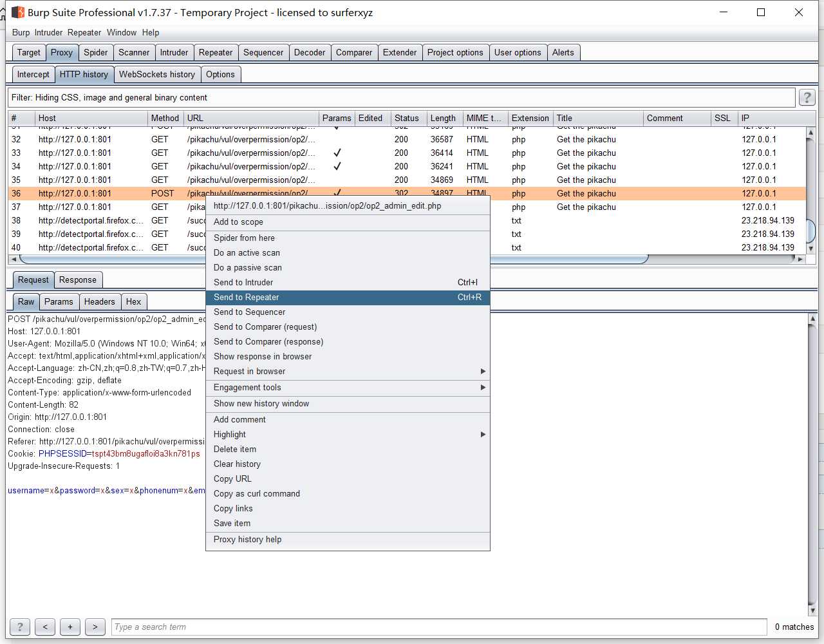Open the Help menu
This screenshot has height=644, width=824.
(x=151, y=32)
